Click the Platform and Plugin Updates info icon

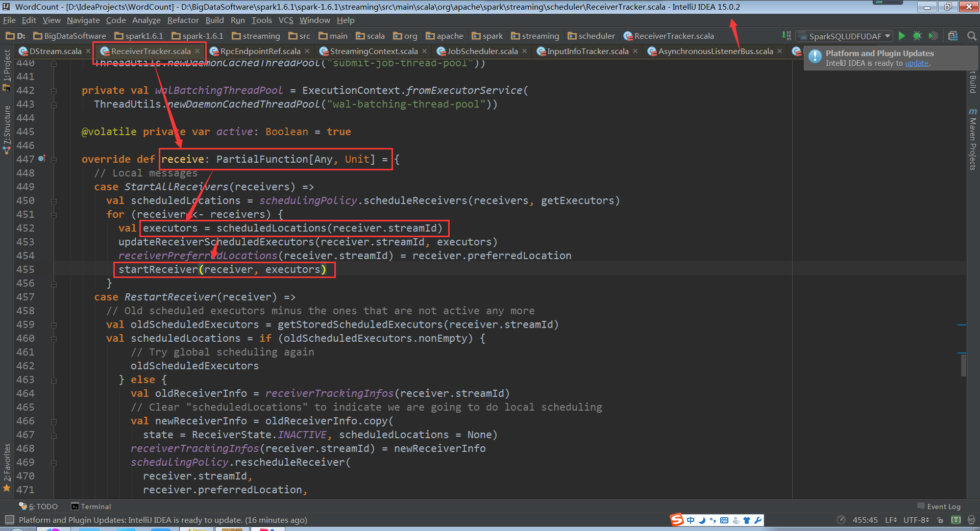tap(815, 56)
